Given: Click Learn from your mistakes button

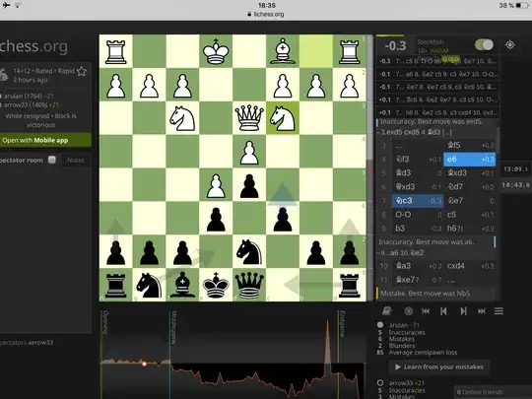Looking at the screenshot, I should [439, 367].
